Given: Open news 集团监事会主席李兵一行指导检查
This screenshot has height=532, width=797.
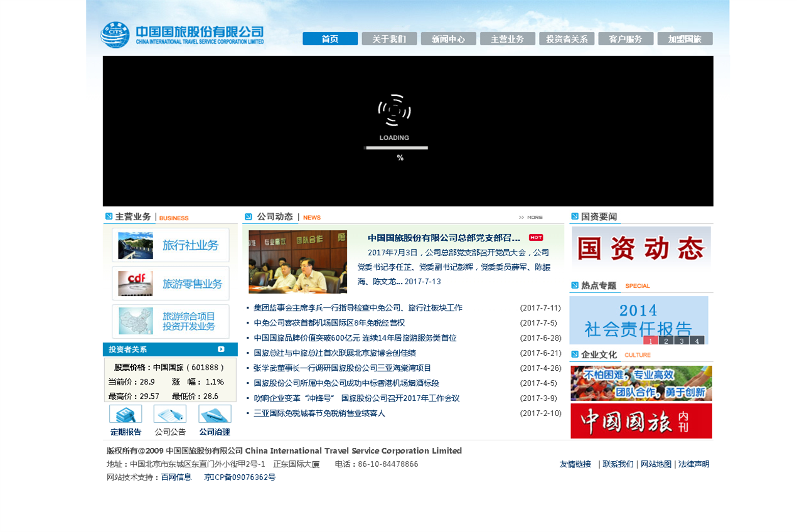Looking at the screenshot, I should click(x=358, y=308).
